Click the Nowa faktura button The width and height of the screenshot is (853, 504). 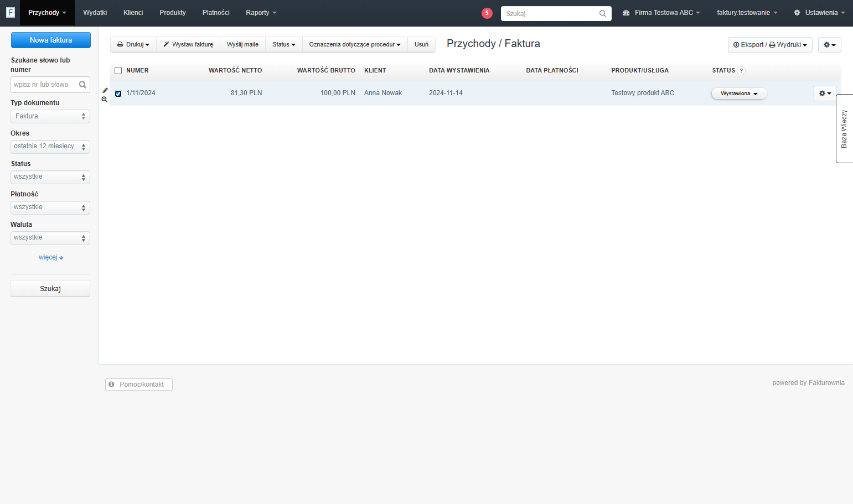[x=51, y=40]
